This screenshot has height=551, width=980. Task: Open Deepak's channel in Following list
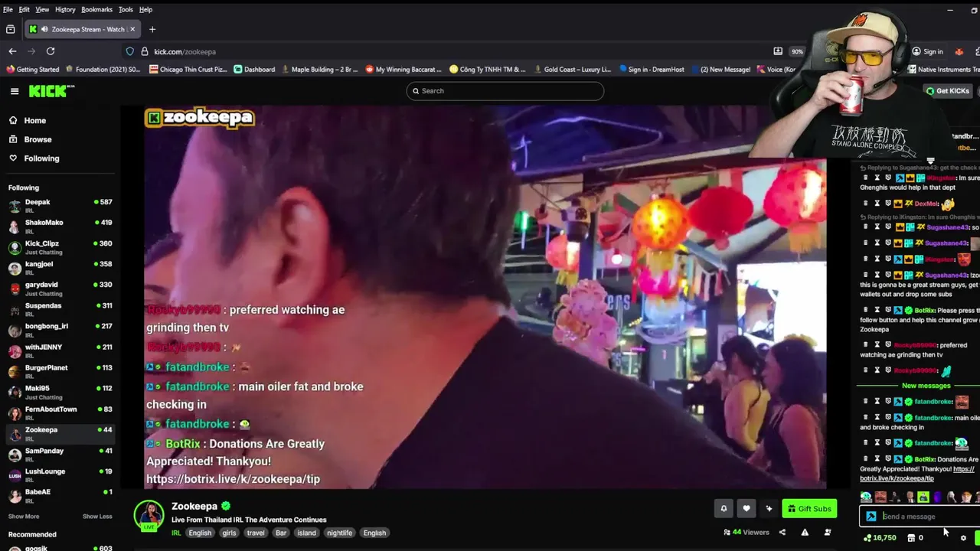(60, 205)
